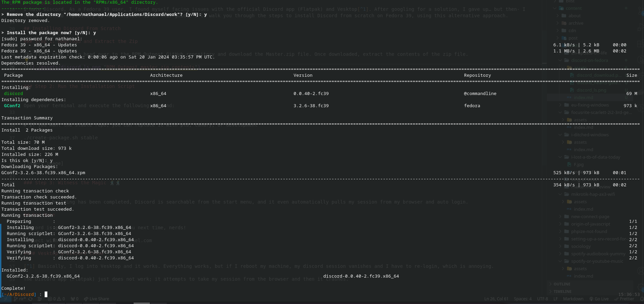The height and width of the screenshot is (304, 644).
Task: Click the synchronize changes icon in status bar
Action: coord(30,299)
